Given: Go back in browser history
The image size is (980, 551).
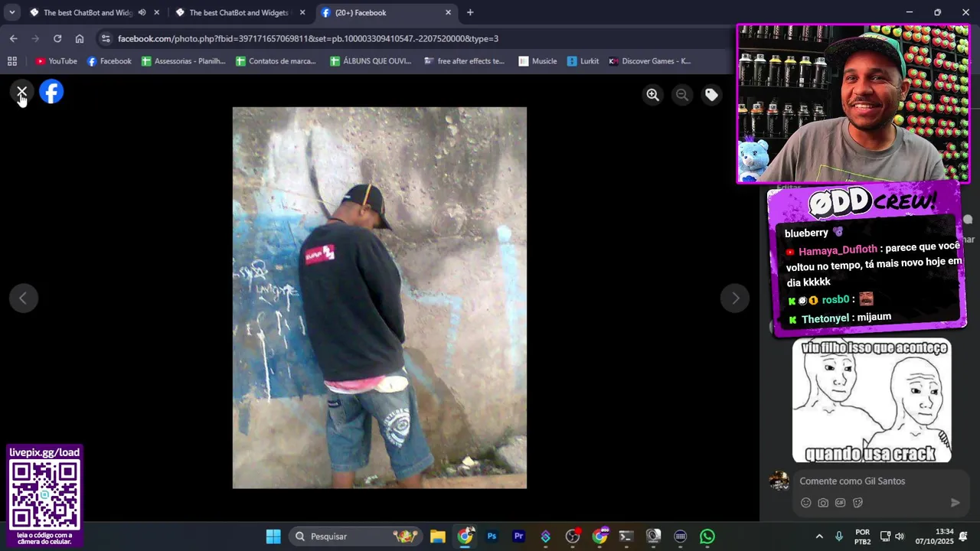Looking at the screenshot, I should pyautogui.click(x=13, y=38).
